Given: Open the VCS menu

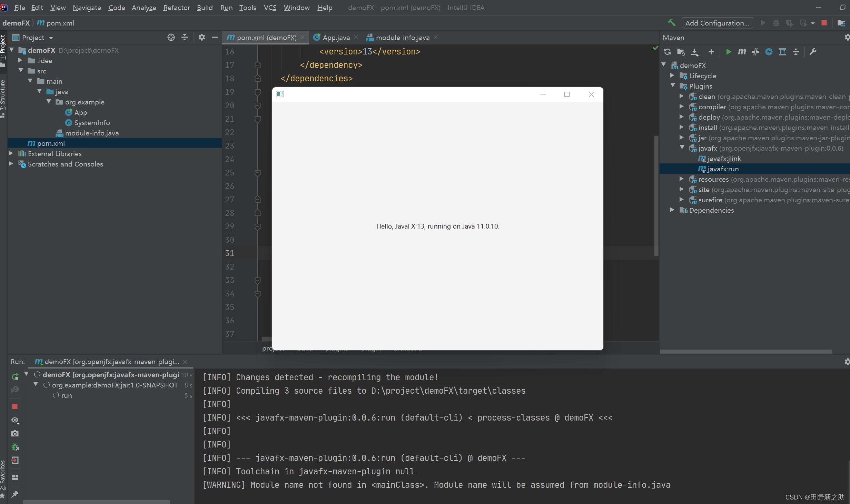Looking at the screenshot, I should click(x=270, y=8).
